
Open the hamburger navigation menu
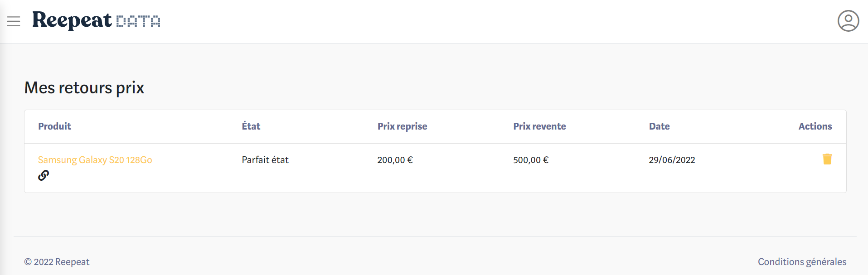(14, 21)
